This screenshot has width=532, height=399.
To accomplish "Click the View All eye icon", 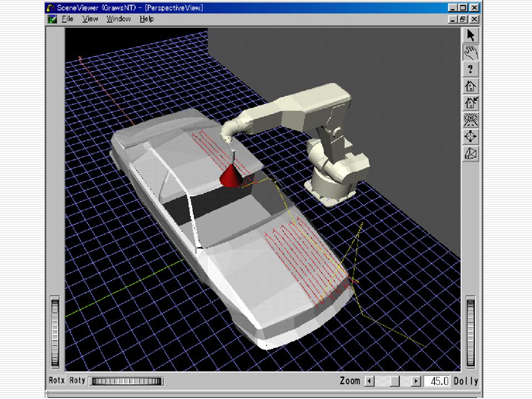I will (x=470, y=120).
